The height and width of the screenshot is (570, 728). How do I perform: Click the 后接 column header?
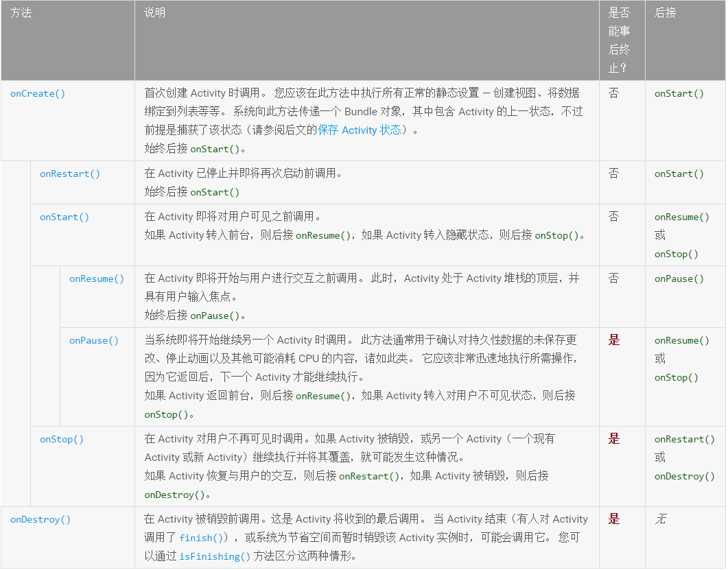pyautogui.click(x=666, y=13)
